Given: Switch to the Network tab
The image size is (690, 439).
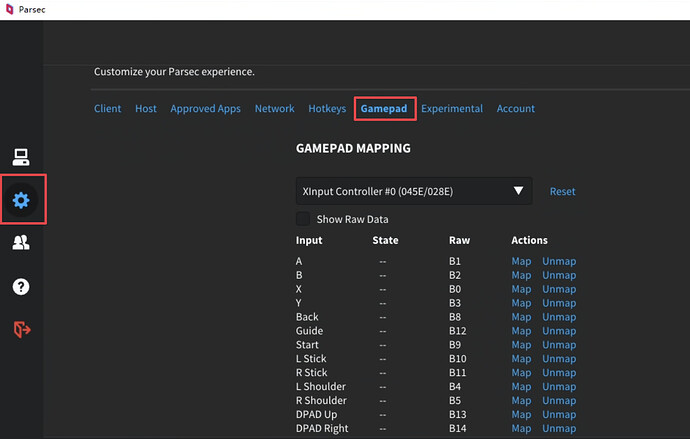Looking at the screenshot, I should coord(275,109).
